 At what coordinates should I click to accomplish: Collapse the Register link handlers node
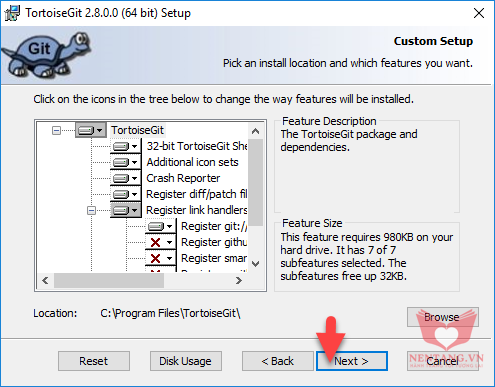point(91,210)
